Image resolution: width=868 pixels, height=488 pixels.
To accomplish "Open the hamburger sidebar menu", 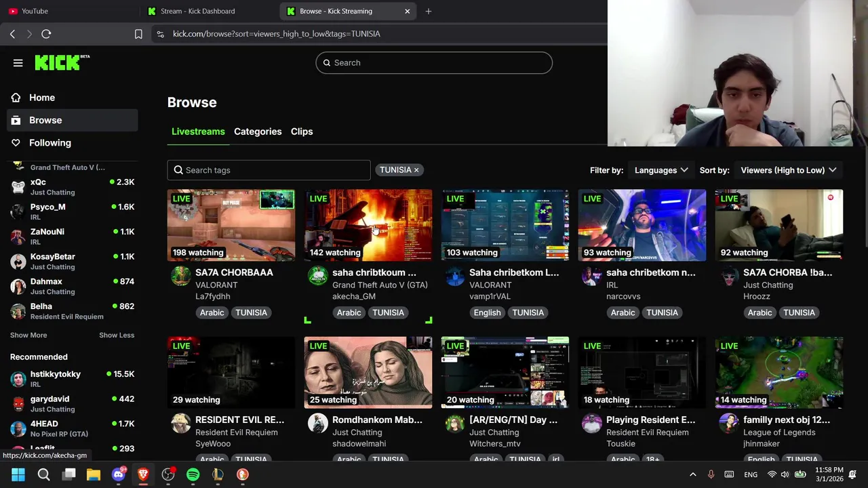I will pos(18,63).
